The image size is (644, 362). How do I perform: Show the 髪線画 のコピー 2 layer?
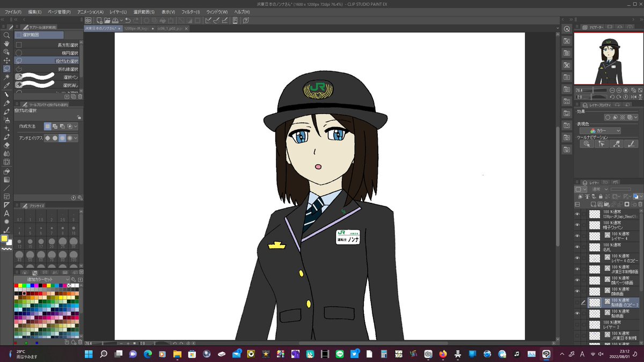(577, 302)
